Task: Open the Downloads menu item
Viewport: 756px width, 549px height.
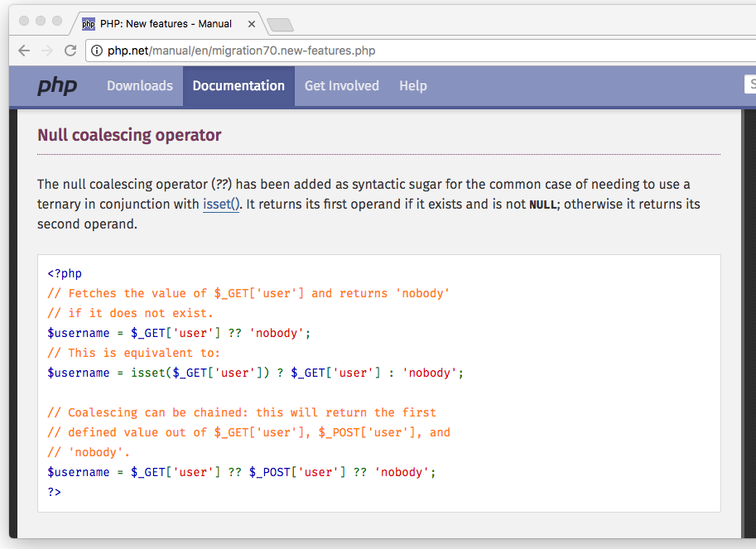Action: pos(140,86)
